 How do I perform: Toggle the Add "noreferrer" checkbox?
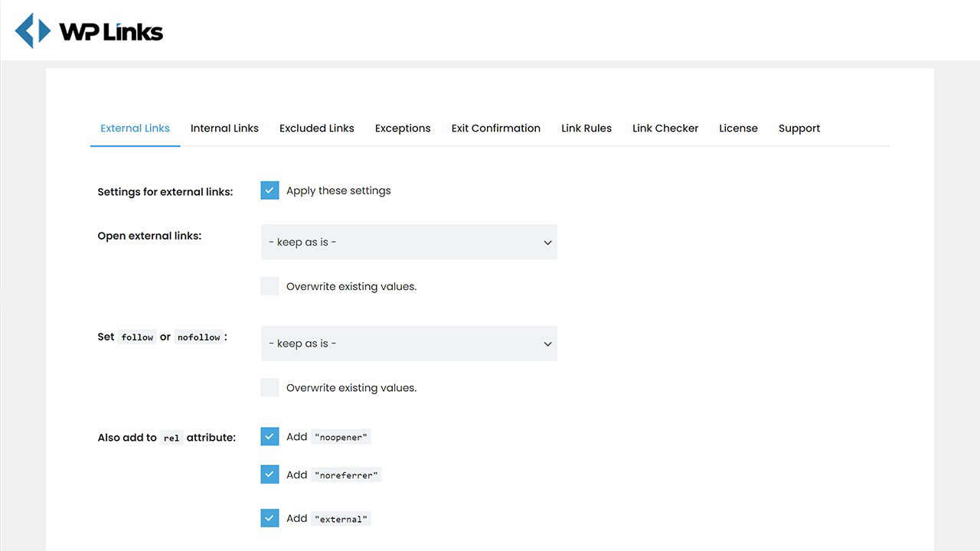[269, 474]
